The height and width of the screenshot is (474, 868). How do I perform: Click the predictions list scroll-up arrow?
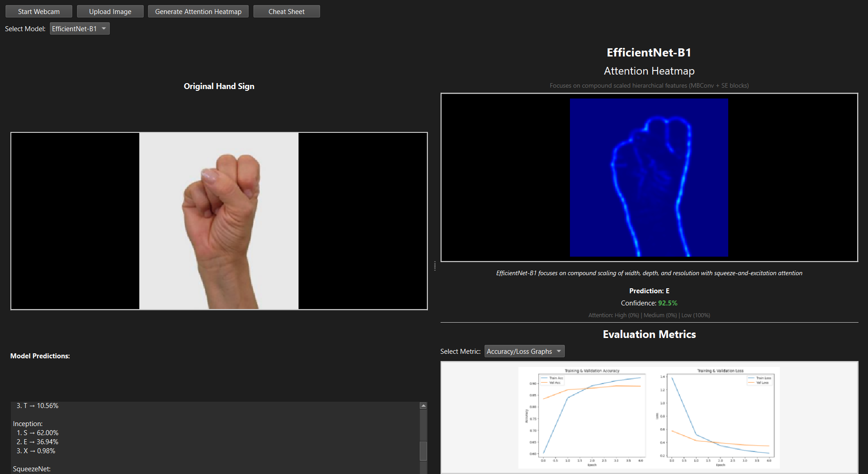click(x=423, y=406)
